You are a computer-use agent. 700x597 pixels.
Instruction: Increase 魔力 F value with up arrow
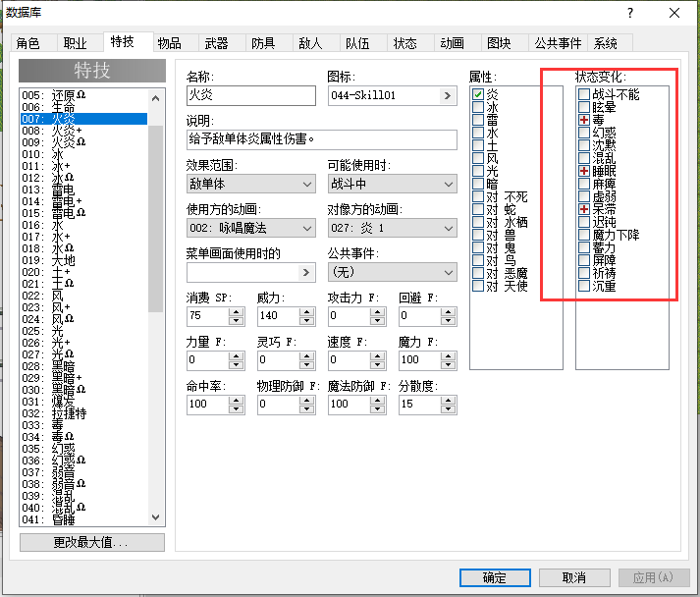click(448, 355)
